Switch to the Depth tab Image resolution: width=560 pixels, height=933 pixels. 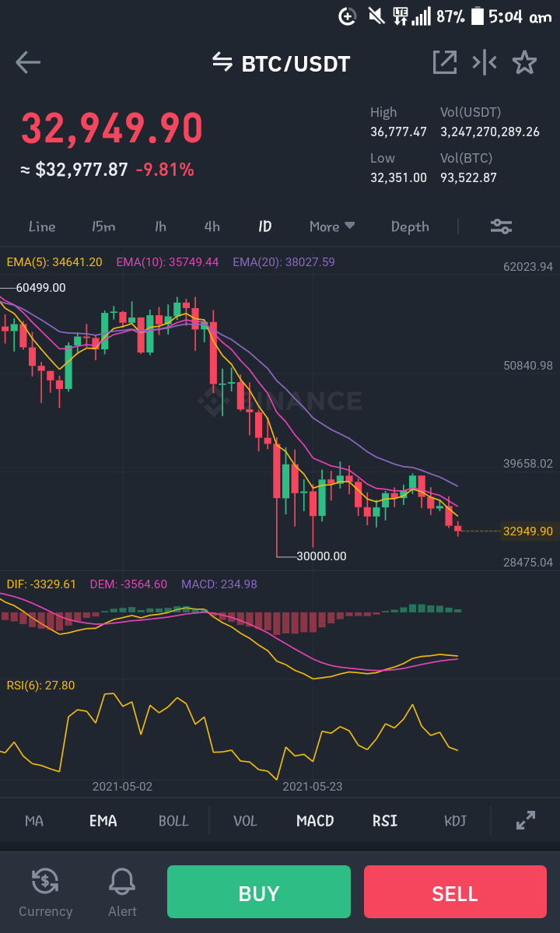click(410, 226)
